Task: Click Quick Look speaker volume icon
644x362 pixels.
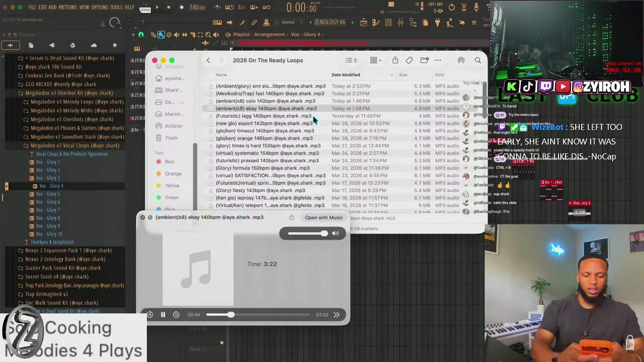Action: 336,233
